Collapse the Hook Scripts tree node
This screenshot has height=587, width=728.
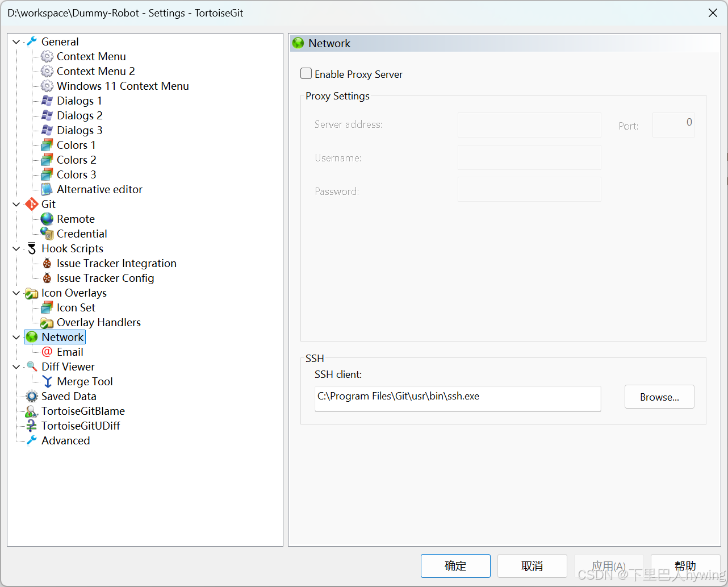pos(16,249)
